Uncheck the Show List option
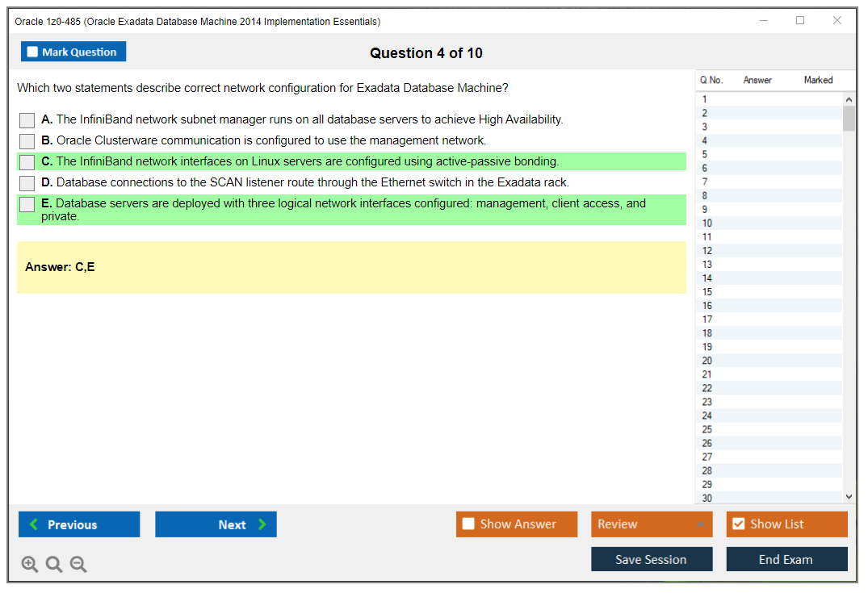 738,524
